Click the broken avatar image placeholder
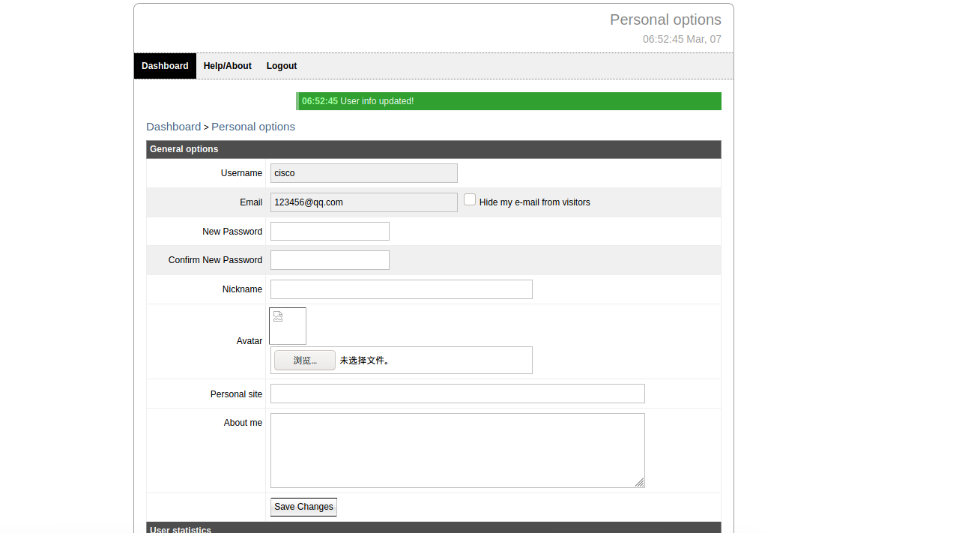 pyautogui.click(x=288, y=326)
